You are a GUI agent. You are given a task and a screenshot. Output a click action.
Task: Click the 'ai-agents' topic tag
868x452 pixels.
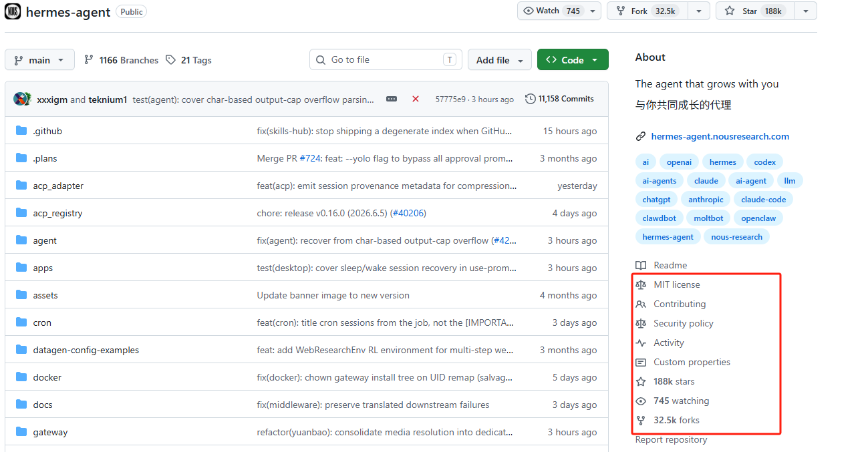[x=660, y=181]
